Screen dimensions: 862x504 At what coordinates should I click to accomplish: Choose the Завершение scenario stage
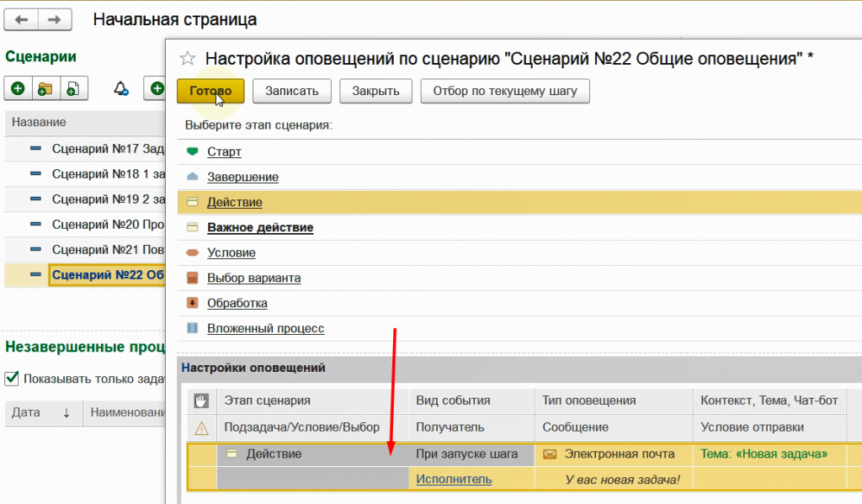tap(242, 177)
